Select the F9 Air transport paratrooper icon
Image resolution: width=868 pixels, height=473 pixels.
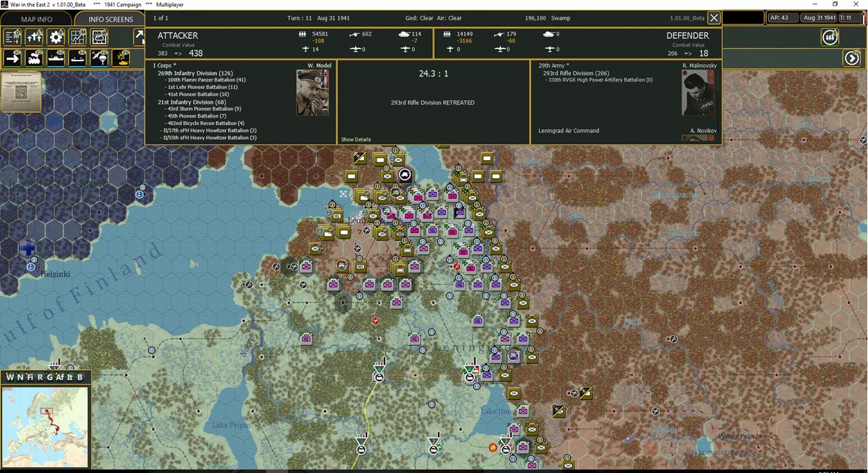coord(99,58)
